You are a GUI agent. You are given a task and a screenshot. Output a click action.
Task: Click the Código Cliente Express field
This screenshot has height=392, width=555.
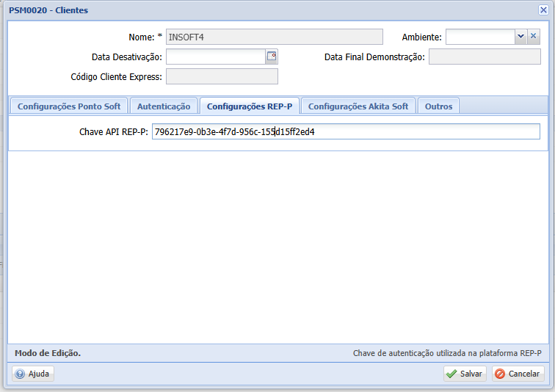tap(222, 76)
